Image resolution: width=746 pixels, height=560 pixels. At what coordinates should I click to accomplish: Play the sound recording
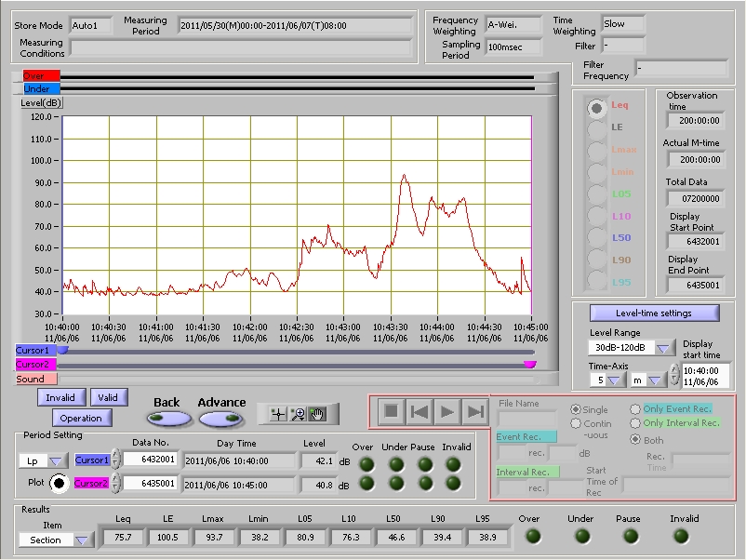point(446,411)
